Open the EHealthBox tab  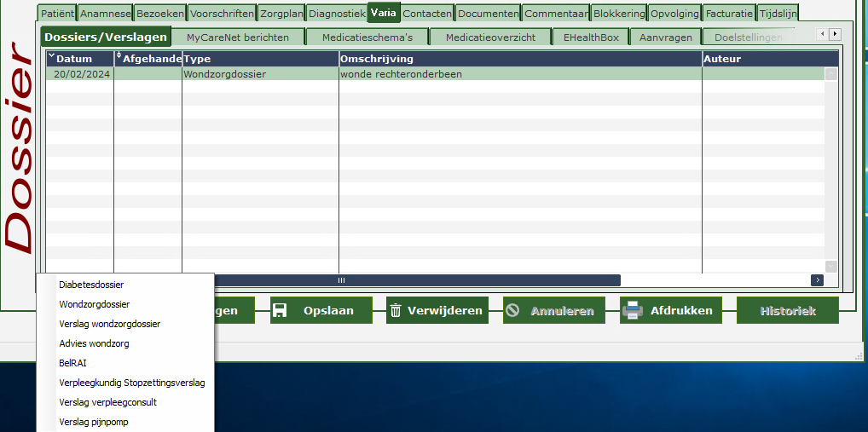[591, 37]
